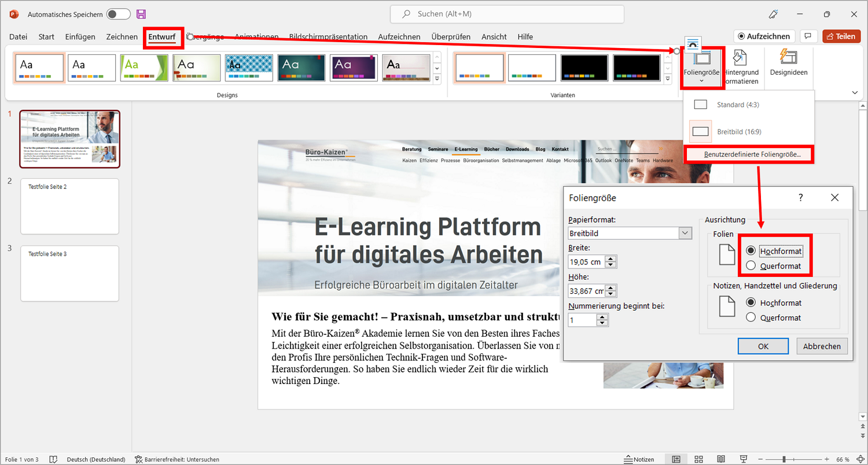Click Deutsch (Deutschland) language indicator
This screenshot has width=868, height=465.
96,459
